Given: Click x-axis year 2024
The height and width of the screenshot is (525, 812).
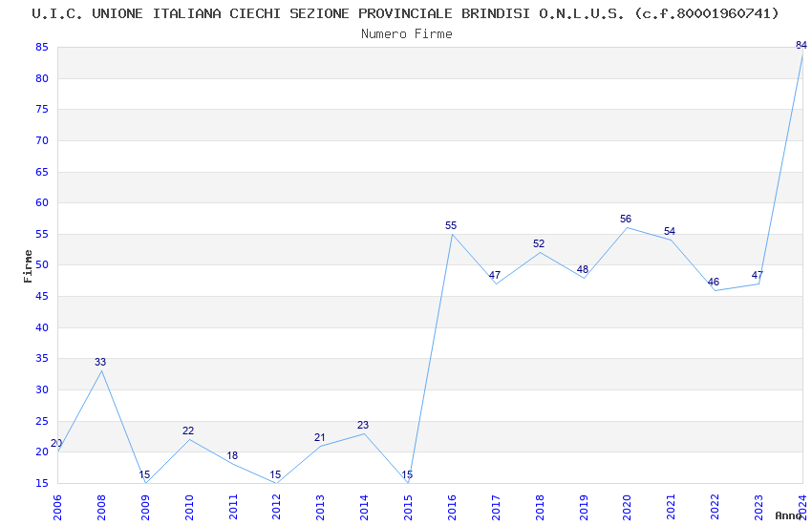Looking at the screenshot, I should tap(802, 507).
